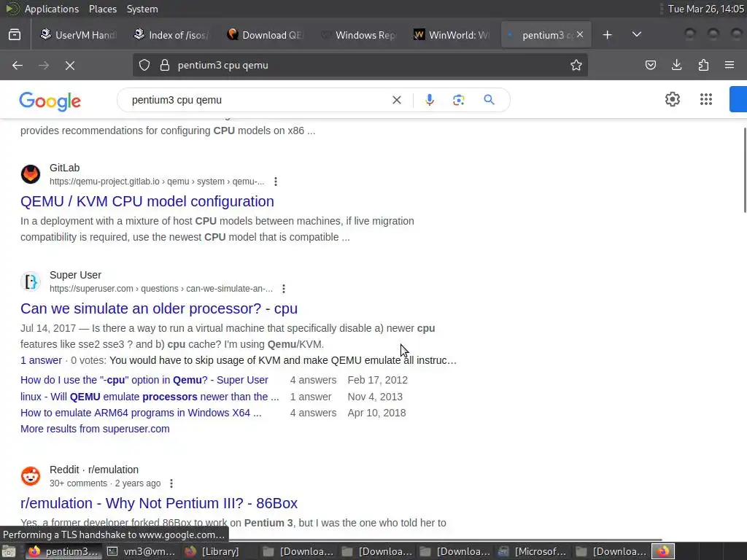Image resolution: width=747 pixels, height=560 pixels.
Task: Open the Applications menu
Action: (x=52, y=9)
